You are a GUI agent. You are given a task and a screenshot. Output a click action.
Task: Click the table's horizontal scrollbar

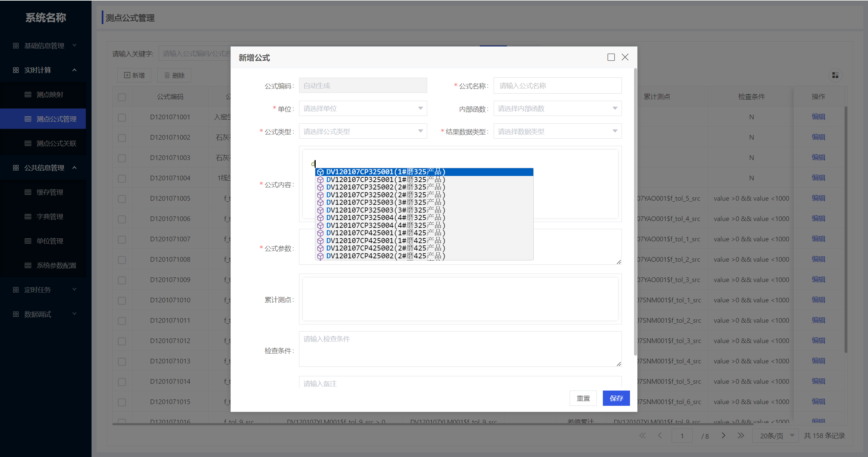coord(433,424)
